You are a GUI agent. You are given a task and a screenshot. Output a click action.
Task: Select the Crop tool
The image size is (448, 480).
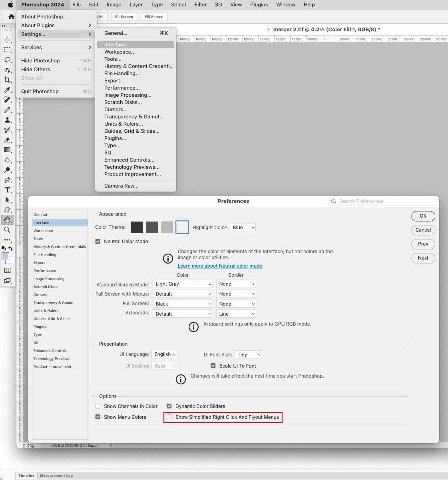coord(7,80)
